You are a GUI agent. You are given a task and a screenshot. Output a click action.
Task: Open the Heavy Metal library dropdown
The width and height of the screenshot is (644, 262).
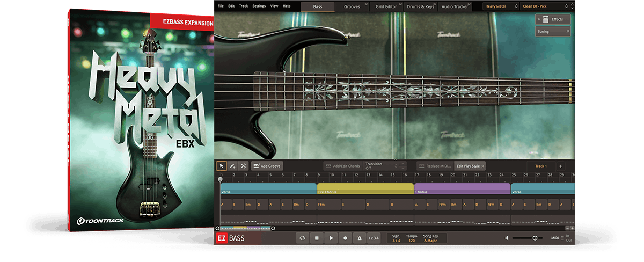[x=501, y=6]
